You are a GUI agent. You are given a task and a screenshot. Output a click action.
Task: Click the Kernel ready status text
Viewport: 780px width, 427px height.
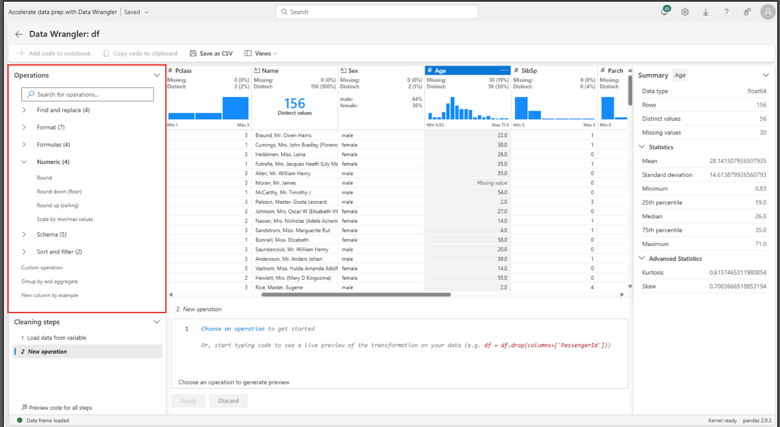[723, 421]
